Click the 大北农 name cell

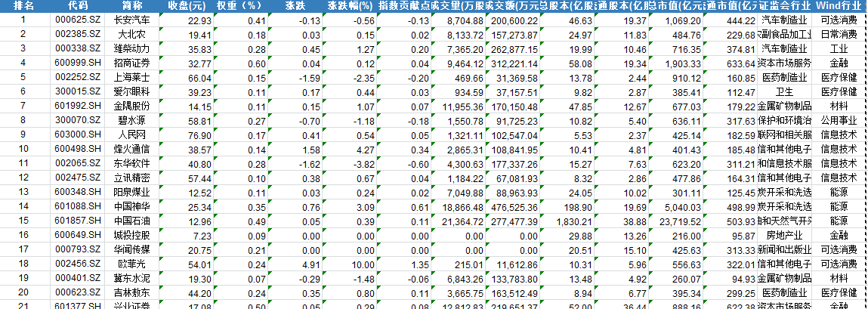point(131,35)
